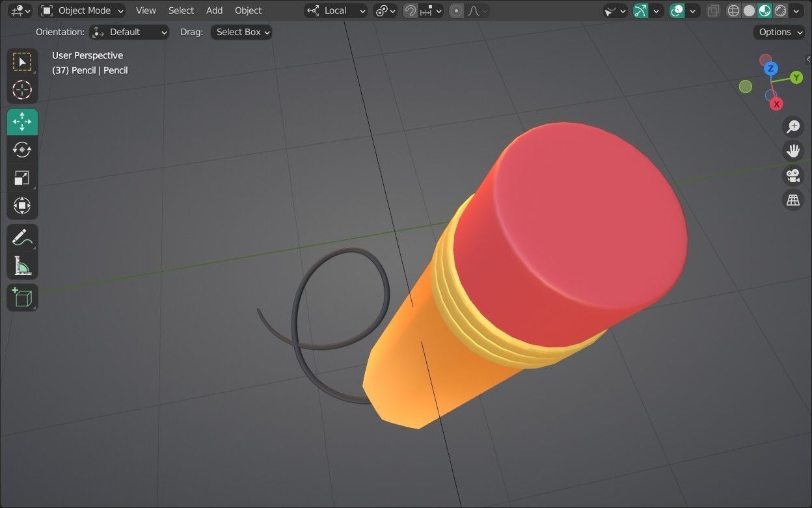Switch to solid shading

coord(750,10)
